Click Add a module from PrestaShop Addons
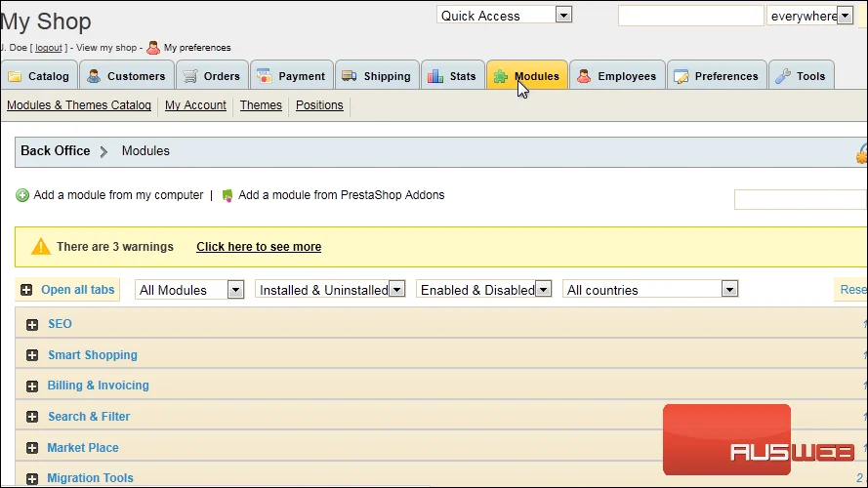 click(341, 195)
